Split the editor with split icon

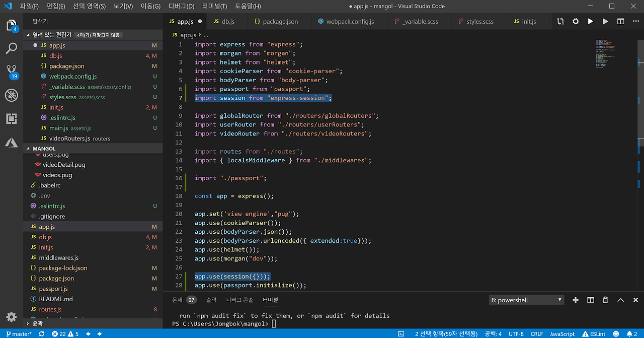[x=621, y=22]
